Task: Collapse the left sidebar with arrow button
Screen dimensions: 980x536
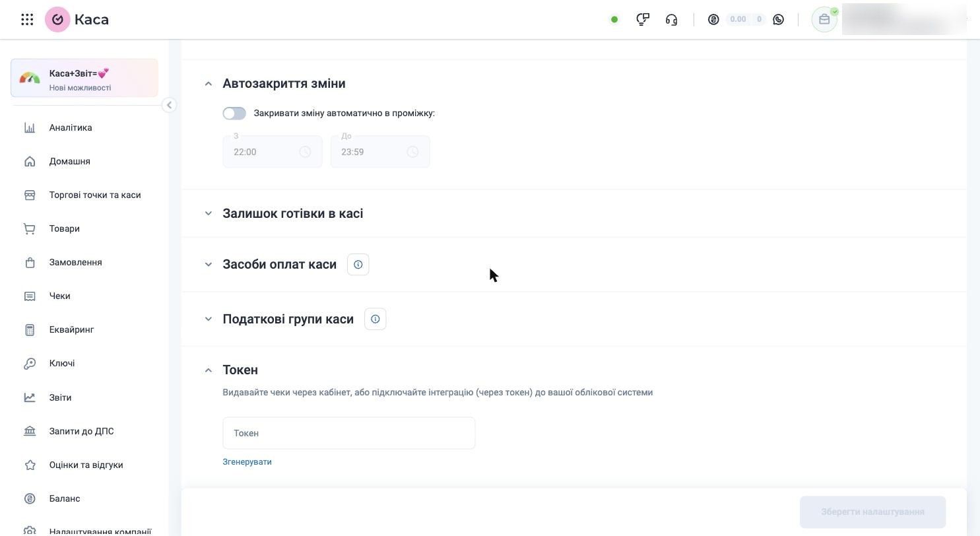Action: click(x=169, y=105)
